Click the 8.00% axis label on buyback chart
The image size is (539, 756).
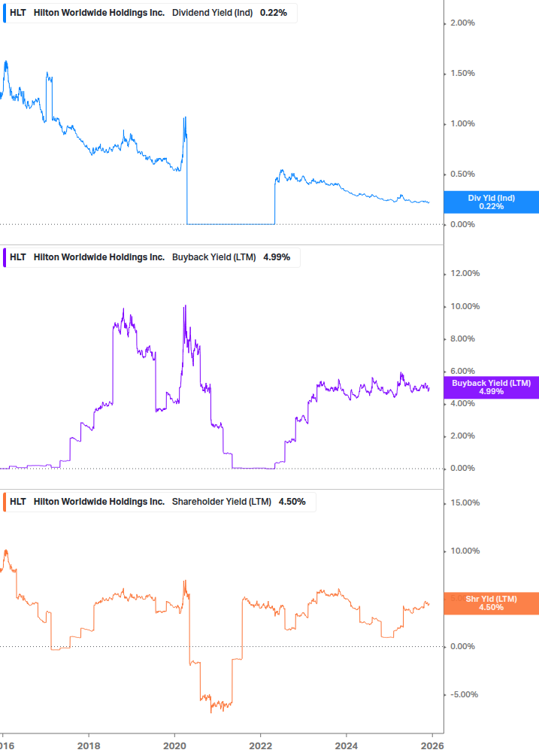click(x=462, y=339)
